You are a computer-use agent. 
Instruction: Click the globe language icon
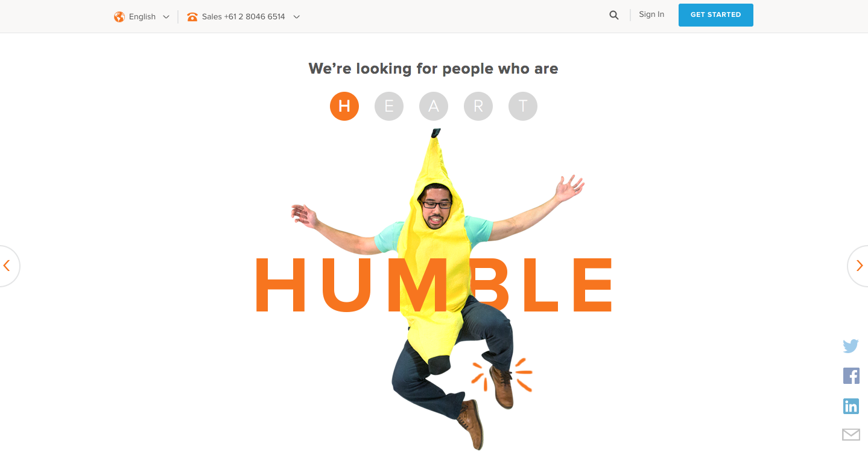point(119,17)
